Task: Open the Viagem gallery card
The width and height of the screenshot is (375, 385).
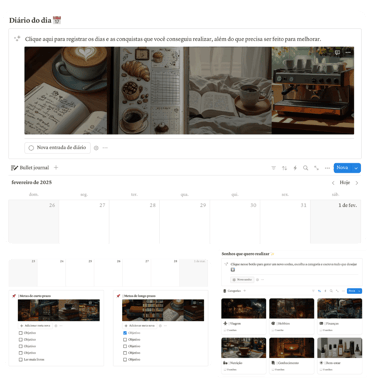Action: (x=244, y=316)
